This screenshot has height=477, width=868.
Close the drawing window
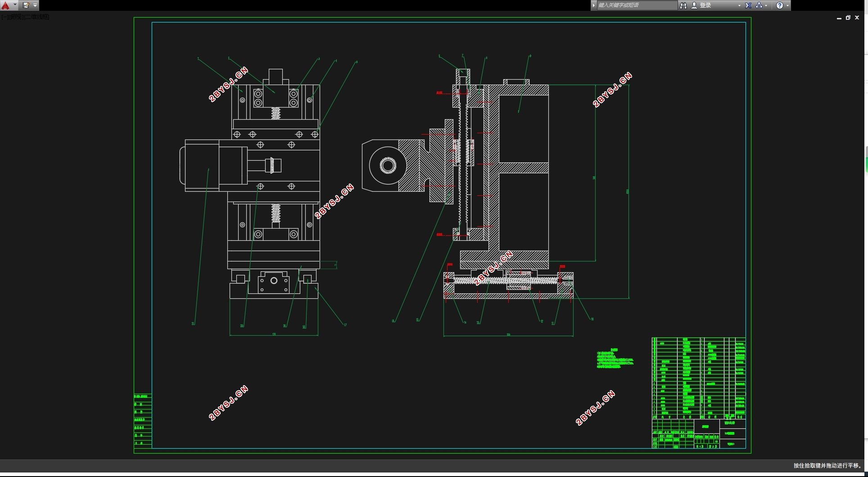(x=857, y=18)
